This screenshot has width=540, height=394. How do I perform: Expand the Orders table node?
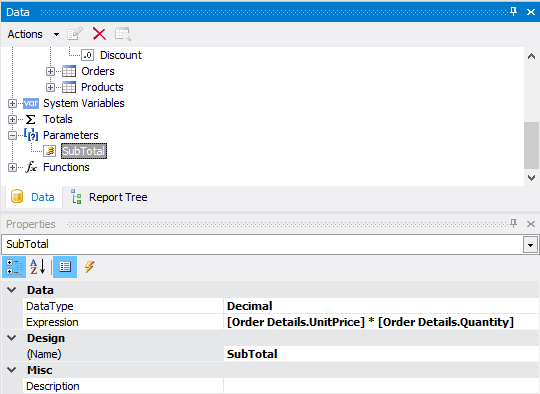pos(50,71)
